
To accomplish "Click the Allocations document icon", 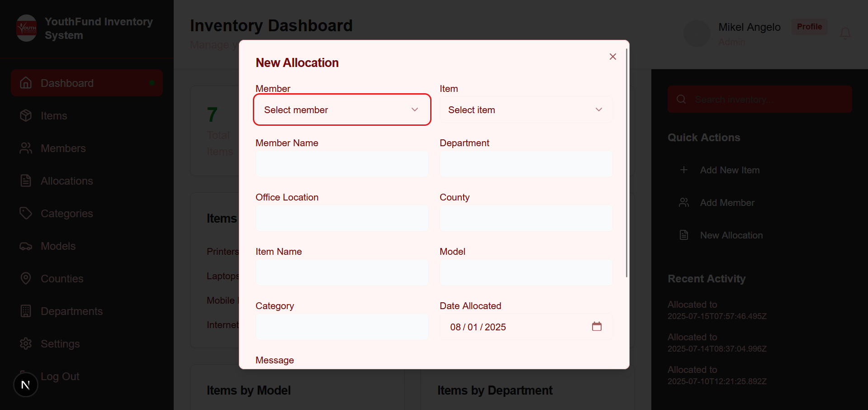I will (26, 181).
